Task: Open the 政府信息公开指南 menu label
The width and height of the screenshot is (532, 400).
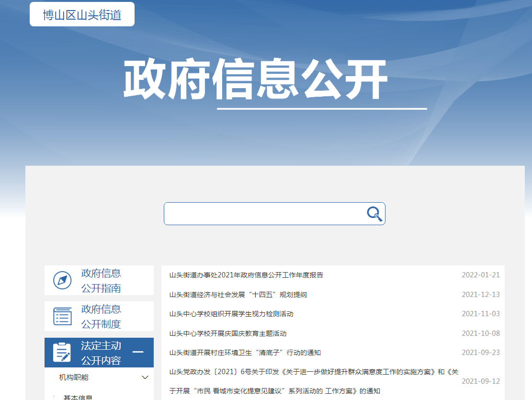Action: tap(101, 280)
